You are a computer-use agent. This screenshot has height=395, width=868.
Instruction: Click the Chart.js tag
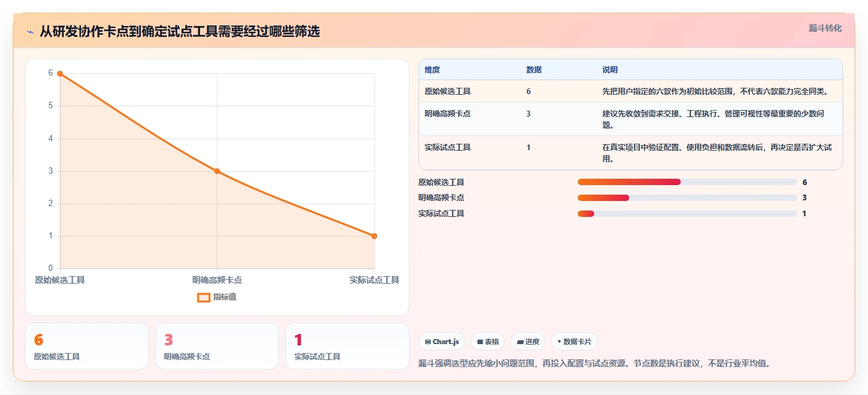click(442, 342)
